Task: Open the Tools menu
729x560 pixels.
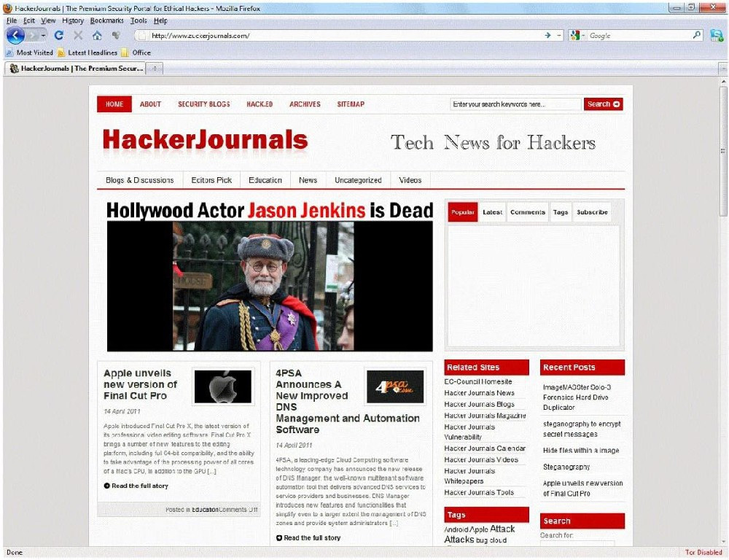Action: pyautogui.click(x=139, y=20)
